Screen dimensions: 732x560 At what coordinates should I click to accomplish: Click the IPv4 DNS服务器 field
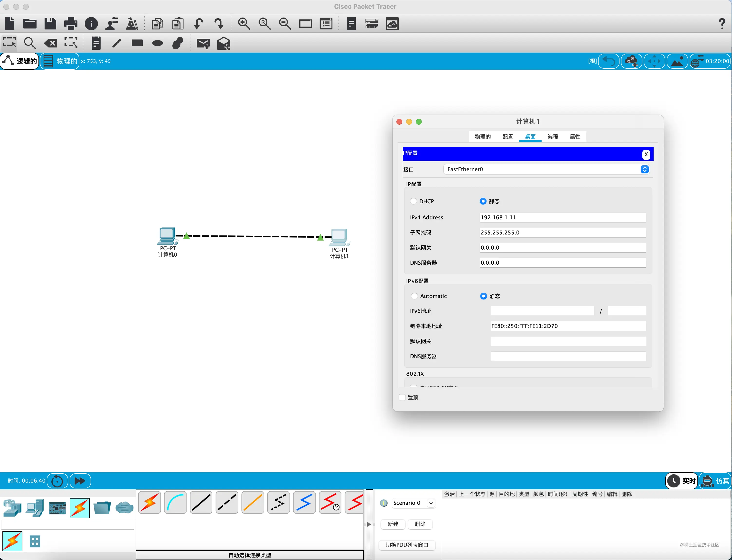point(562,263)
